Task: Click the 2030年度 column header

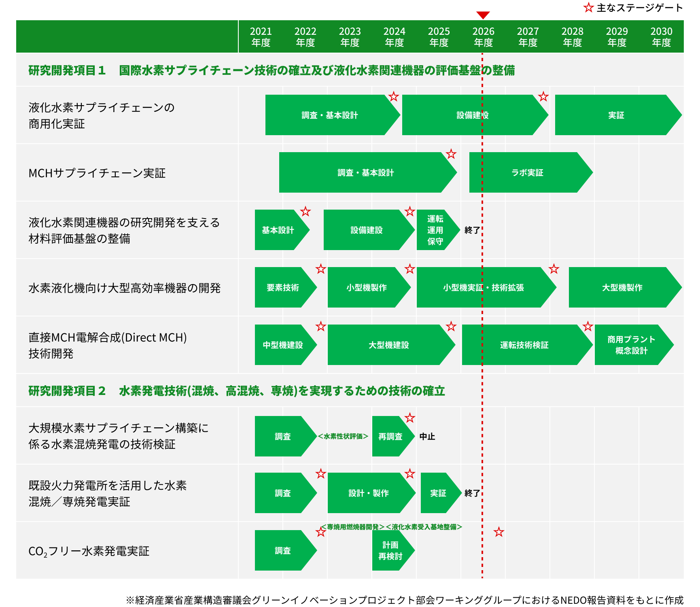Action: click(x=662, y=37)
